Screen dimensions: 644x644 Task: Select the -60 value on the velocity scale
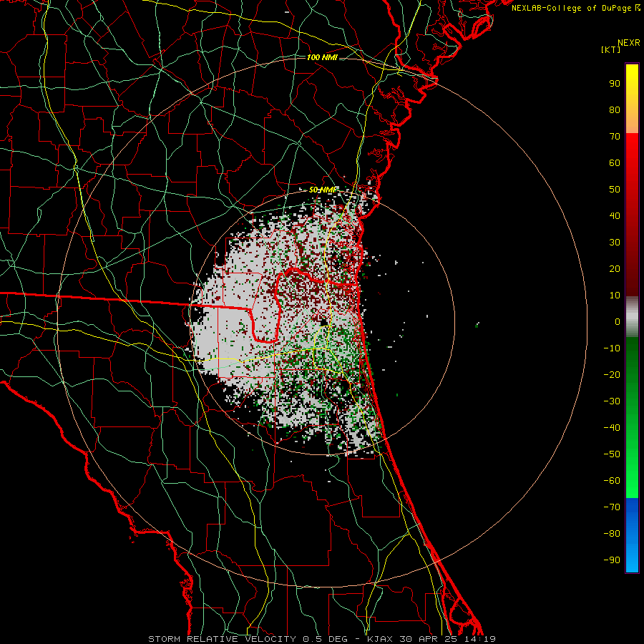612,481
